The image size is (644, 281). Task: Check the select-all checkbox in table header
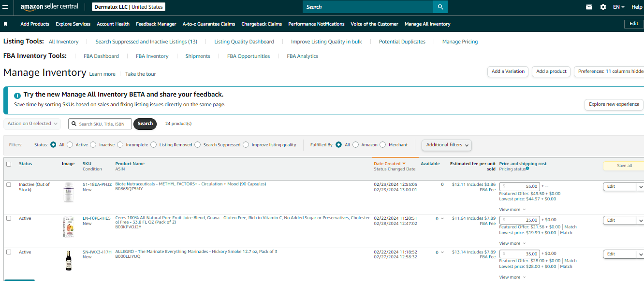click(9, 164)
